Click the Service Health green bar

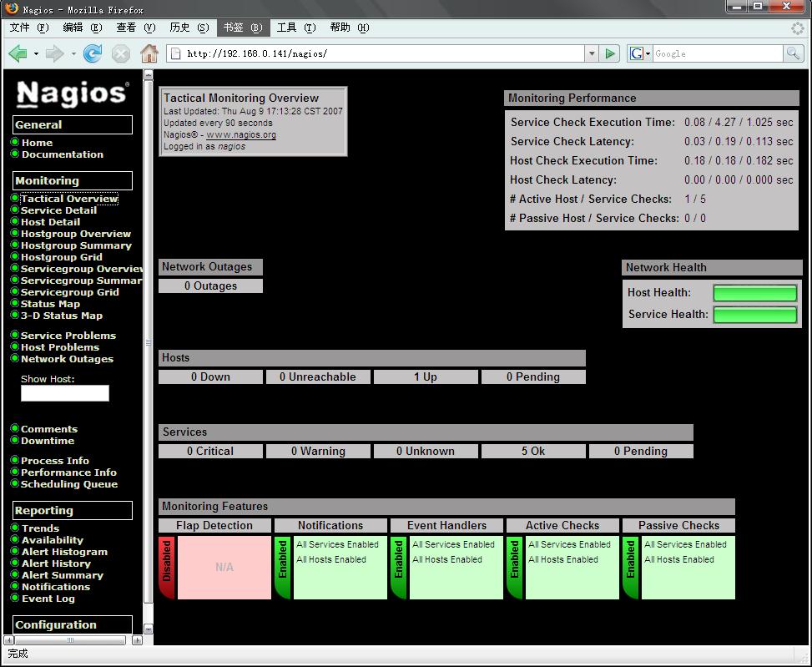pyautogui.click(x=755, y=315)
